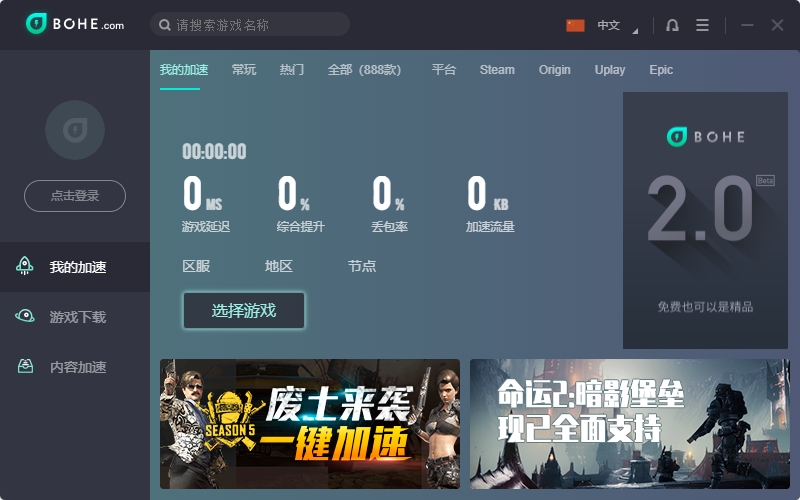Screen dimensions: 800x500
Task: Select the Steam tab
Action: [497, 70]
